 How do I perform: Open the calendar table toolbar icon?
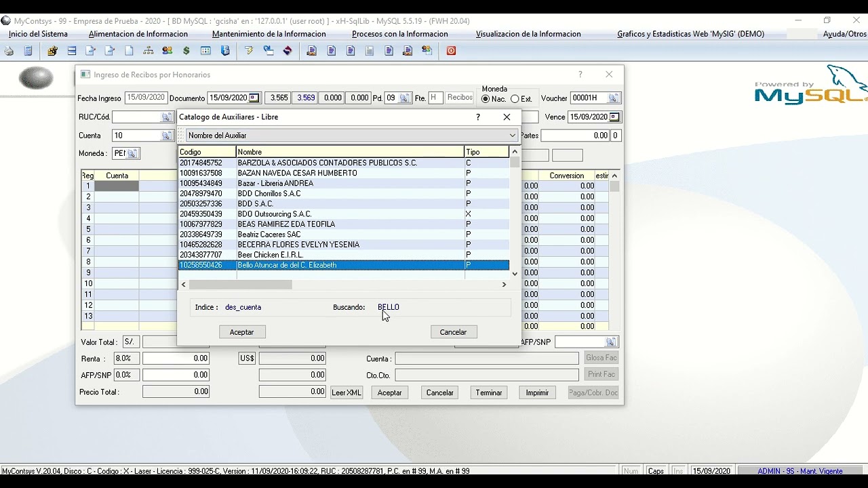click(x=205, y=51)
